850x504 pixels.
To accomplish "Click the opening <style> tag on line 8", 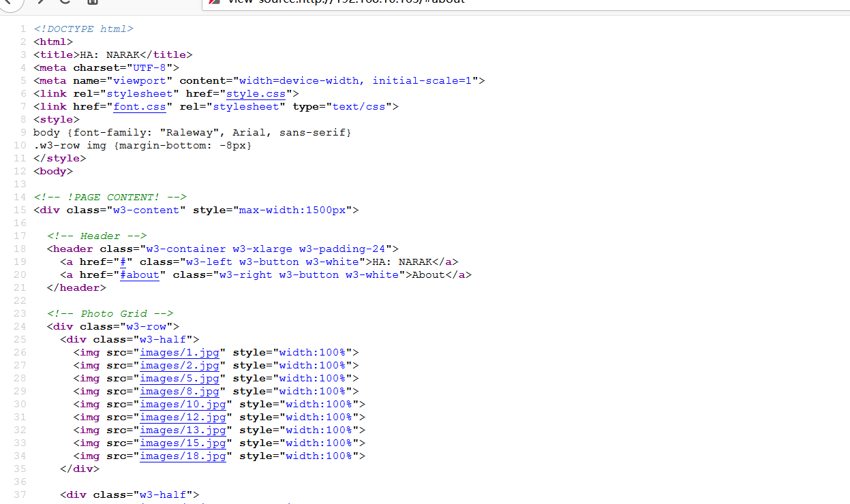I will coord(57,119).
